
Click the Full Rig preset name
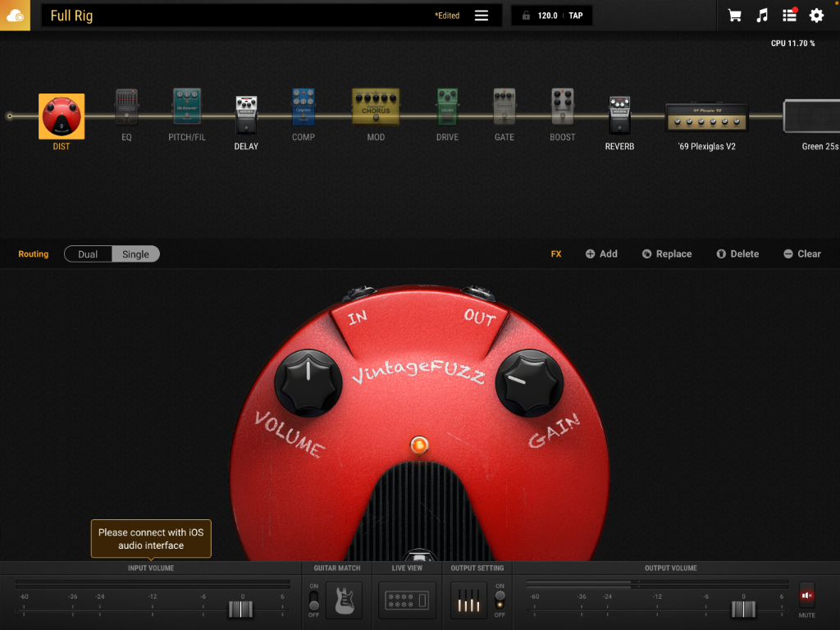[72, 16]
